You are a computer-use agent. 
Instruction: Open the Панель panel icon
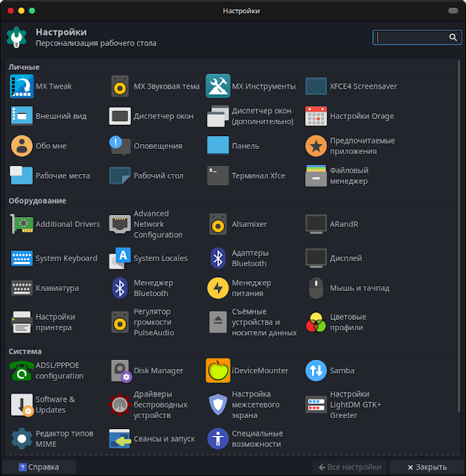tap(218, 146)
